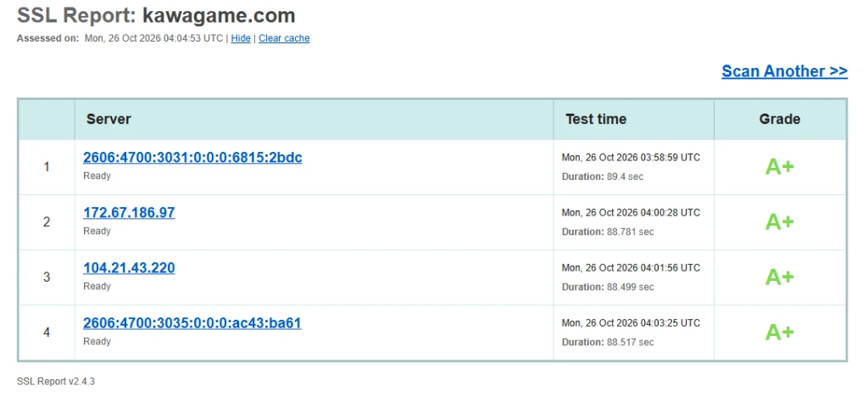Click row number 1 cell
868x397 pixels.
click(x=47, y=166)
